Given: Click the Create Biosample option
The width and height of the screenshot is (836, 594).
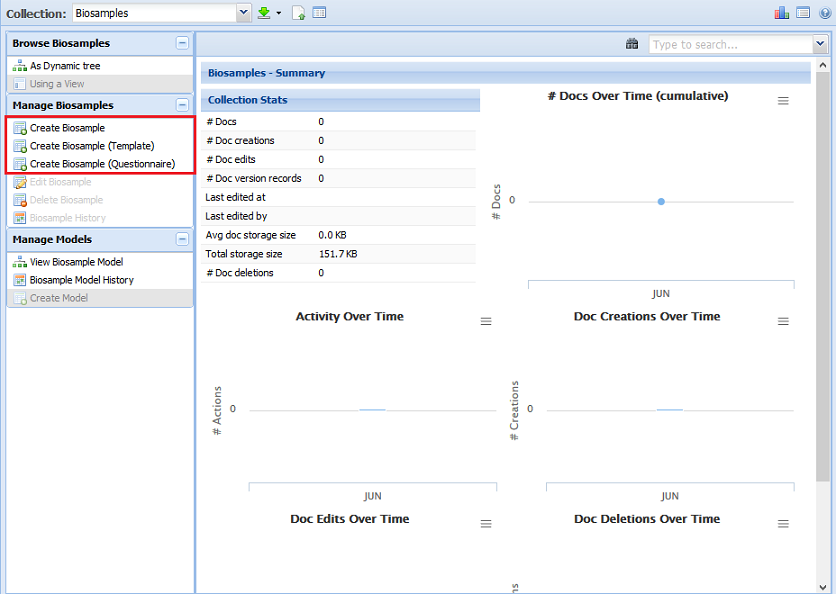Looking at the screenshot, I should [x=67, y=128].
